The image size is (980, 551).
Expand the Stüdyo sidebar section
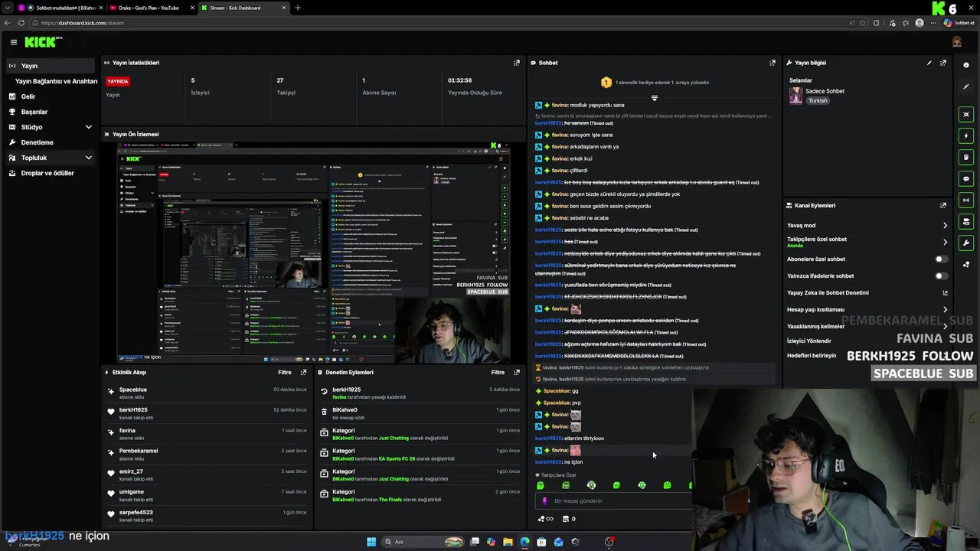[x=89, y=127]
